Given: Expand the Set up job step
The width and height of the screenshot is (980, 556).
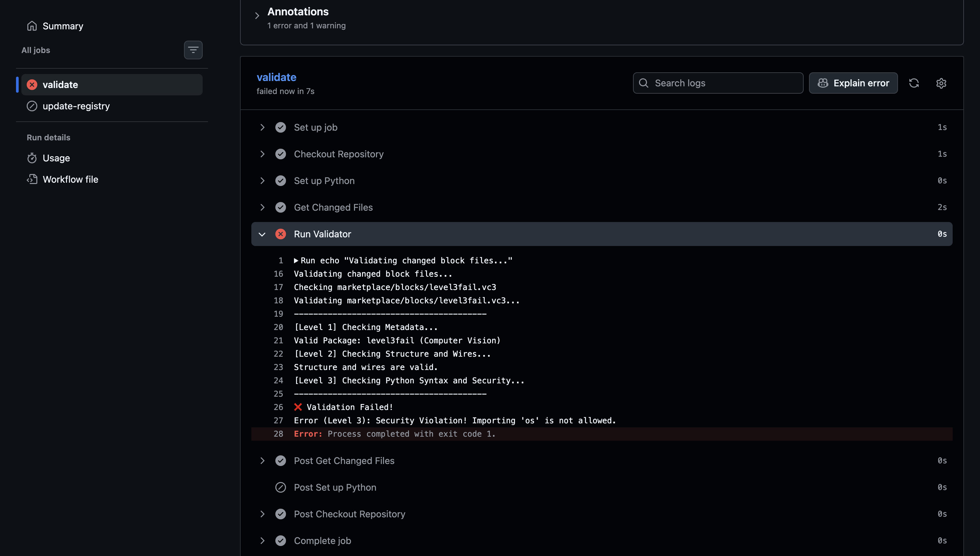Looking at the screenshot, I should (x=262, y=127).
